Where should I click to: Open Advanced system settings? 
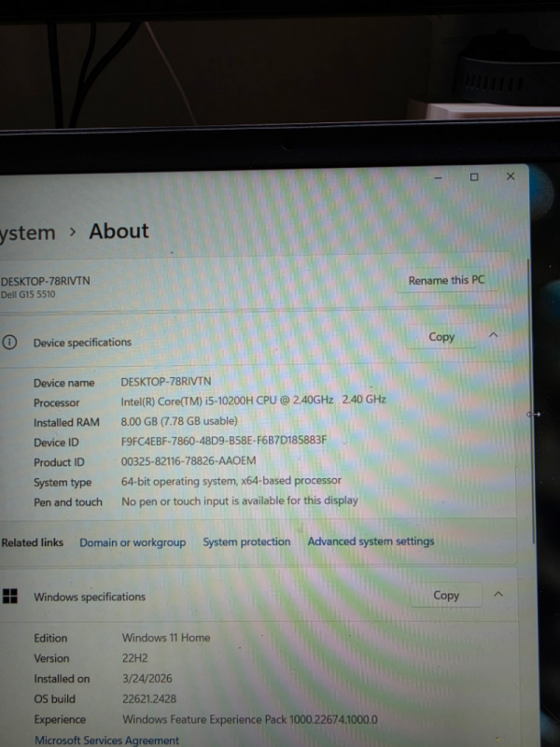click(x=371, y=541)
